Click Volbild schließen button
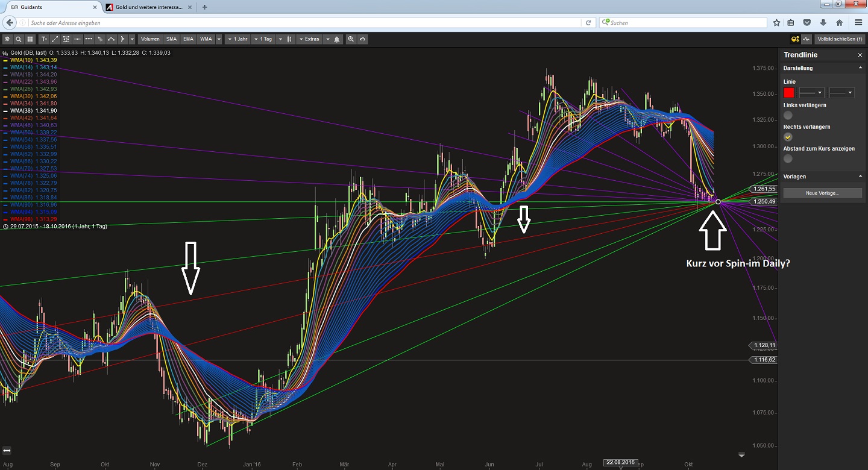This screenshot has height=470, width=868. click(840, 39)
